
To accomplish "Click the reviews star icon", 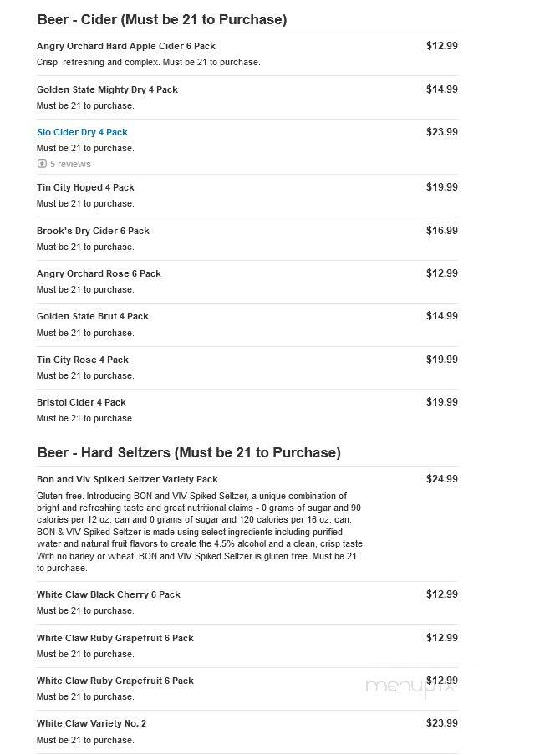I will [x=42, y=164].
